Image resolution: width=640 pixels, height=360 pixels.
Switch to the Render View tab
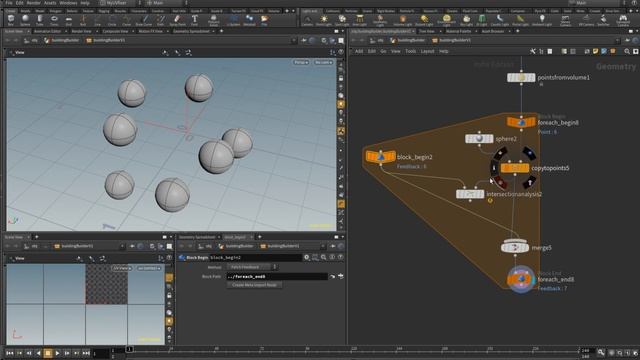81,31
